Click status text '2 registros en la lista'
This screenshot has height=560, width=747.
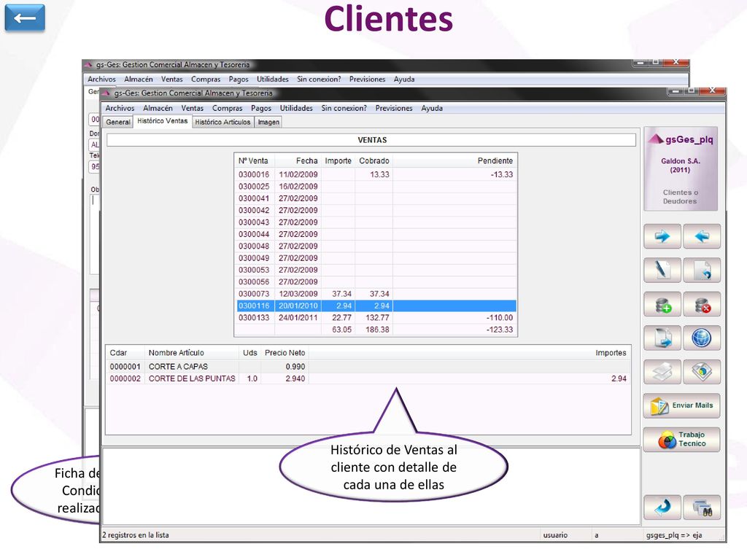tap(136, 535)
